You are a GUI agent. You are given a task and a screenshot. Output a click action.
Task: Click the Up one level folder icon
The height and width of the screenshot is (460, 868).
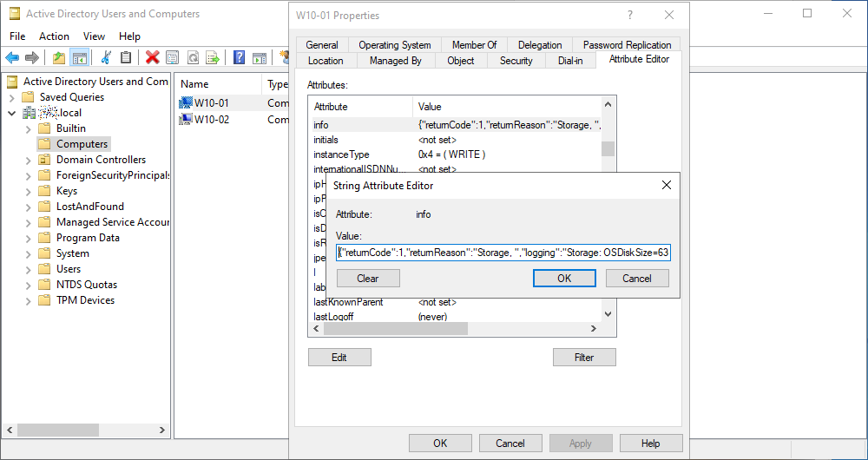click(59, 57)
